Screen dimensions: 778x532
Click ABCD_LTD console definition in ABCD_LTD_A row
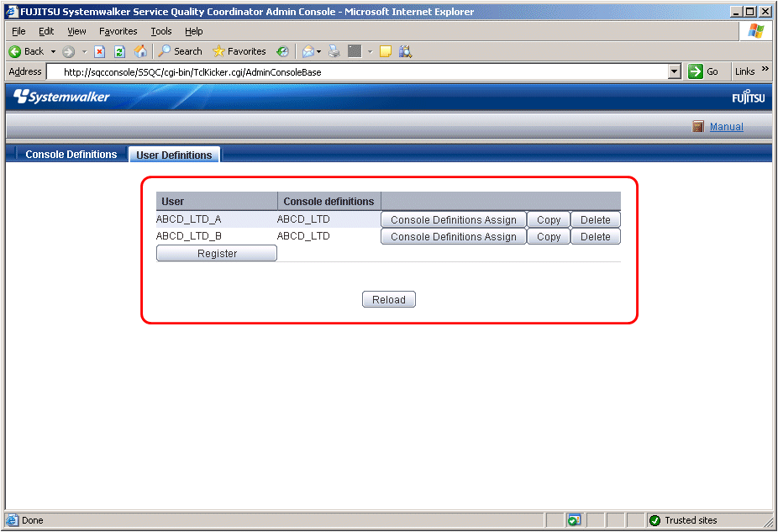(x=303, y=219)
